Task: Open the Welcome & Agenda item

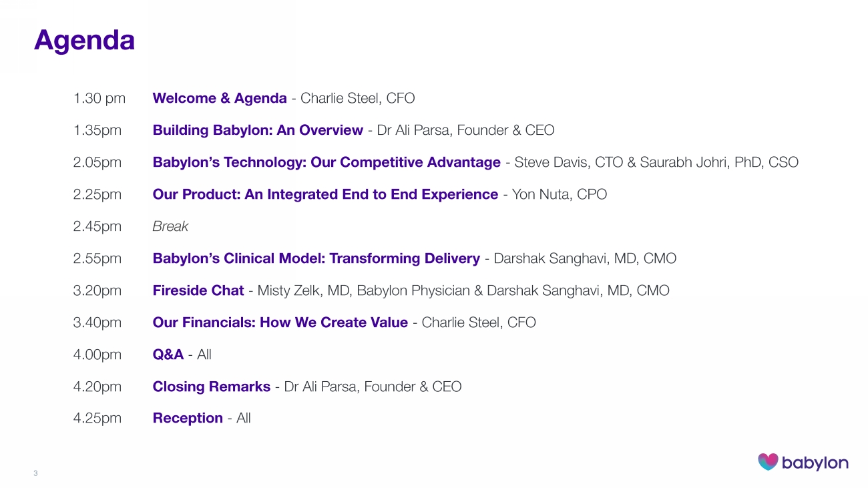Action: click(x=220, y=98)
